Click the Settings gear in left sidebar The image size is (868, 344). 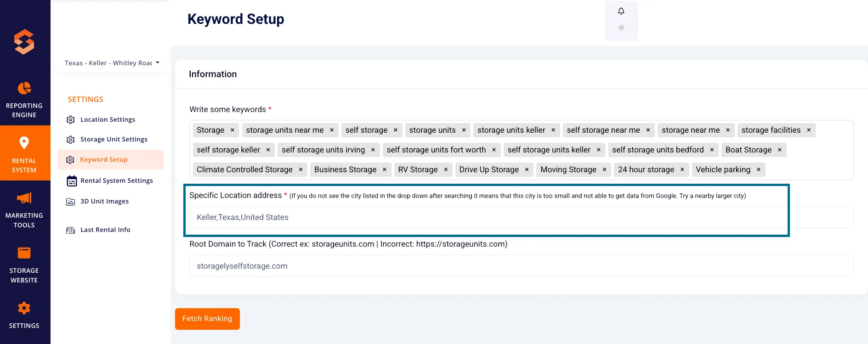point(24,308)
